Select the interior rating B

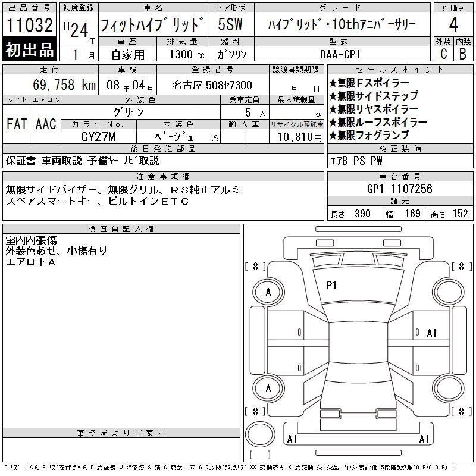[x=463, y=54]
